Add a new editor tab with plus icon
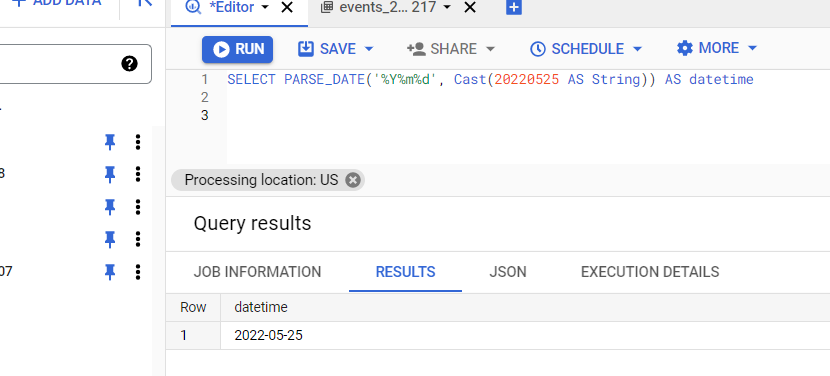Screen dimensions: 830x376 pyautogui.click(x=514, y=7)
